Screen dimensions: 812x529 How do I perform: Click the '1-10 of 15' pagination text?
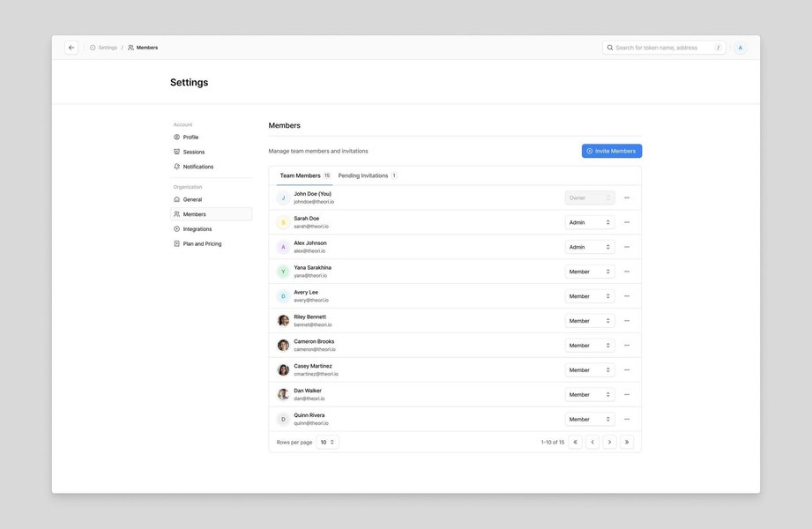(553, 443)
